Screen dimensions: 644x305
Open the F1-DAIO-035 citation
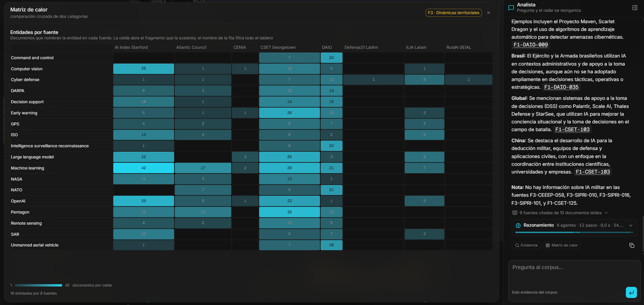point(561,87)
